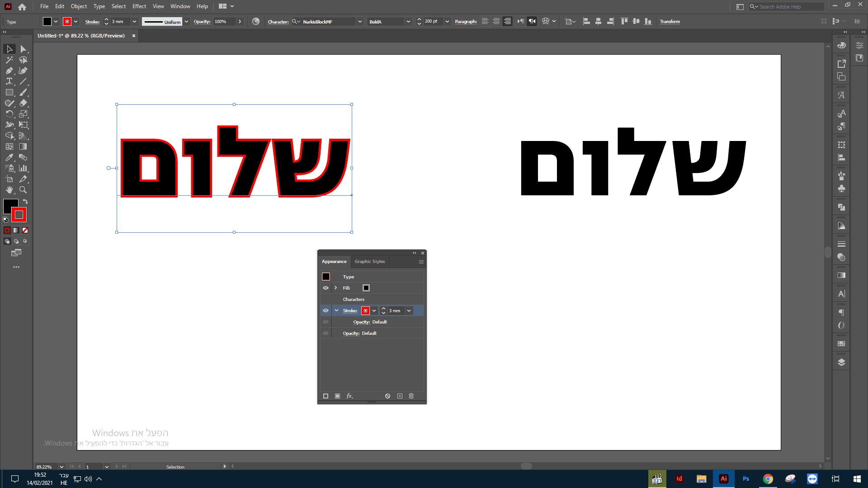The width and height of the screenshot is (868, 488).
Task: Open the font size dropdown
Action: pyautogui.click(x=447, y=22)
